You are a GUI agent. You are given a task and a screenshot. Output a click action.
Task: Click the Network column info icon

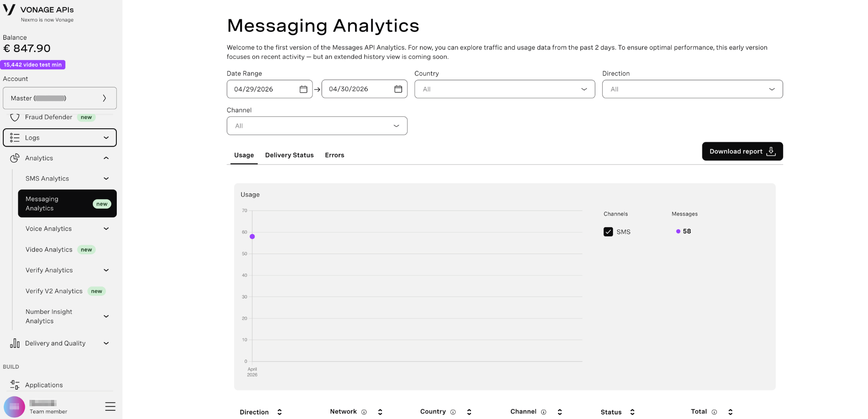pos(364,412)
